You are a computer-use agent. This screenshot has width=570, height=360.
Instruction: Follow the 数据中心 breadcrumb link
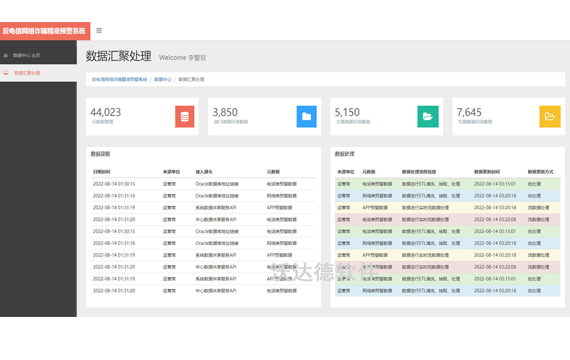point(162,79)
